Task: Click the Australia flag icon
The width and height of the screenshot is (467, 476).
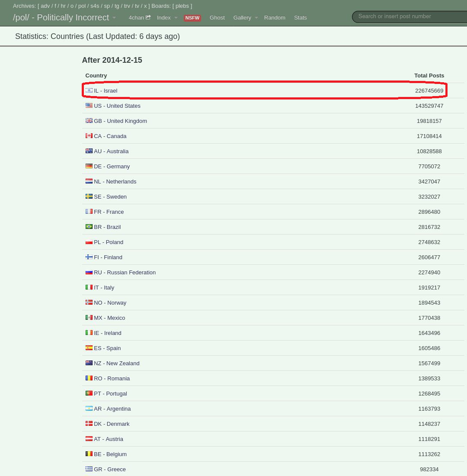Action: coord(89,151)
